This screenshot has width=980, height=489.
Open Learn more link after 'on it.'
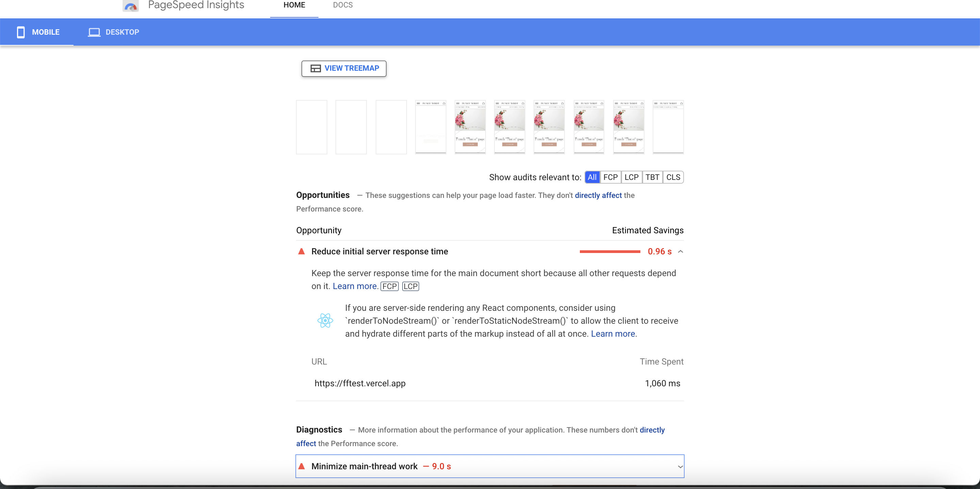tap(355, 286)
